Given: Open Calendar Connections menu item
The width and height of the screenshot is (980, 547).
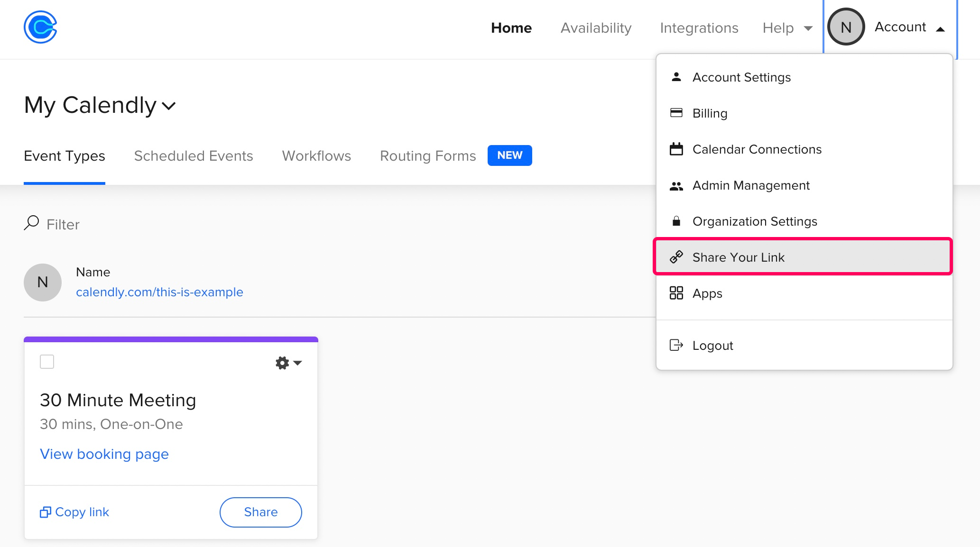Looking at the screenshot, I should (x=804, y=149).
